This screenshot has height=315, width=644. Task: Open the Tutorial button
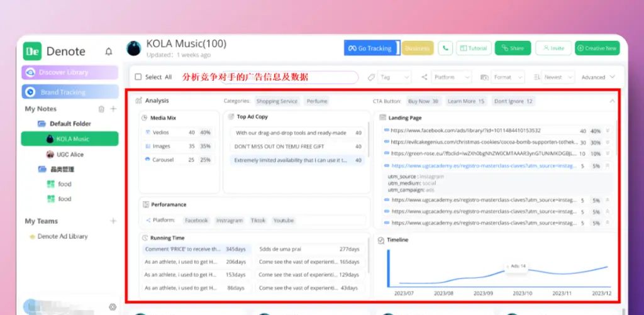(x=474, y=48)
